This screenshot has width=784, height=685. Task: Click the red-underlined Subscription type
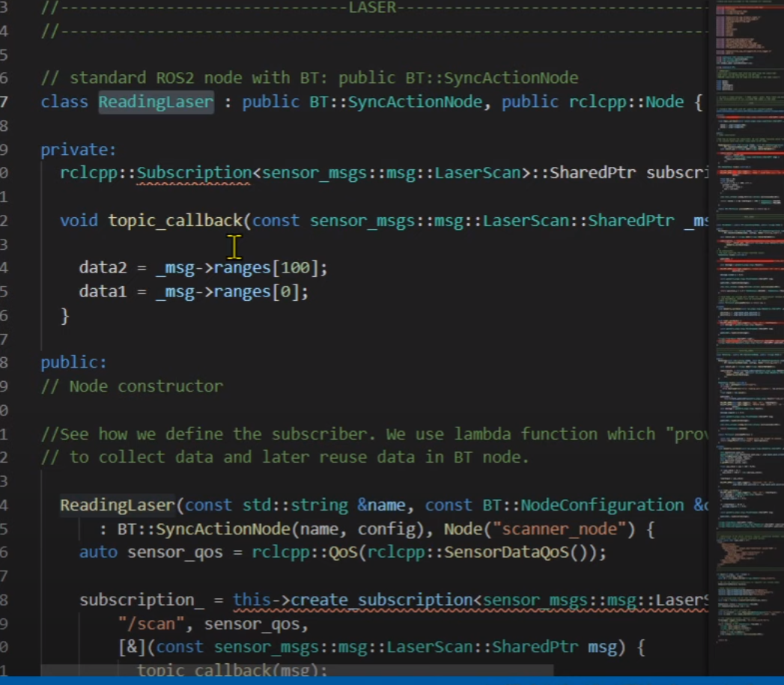click(x=194, y=173)
